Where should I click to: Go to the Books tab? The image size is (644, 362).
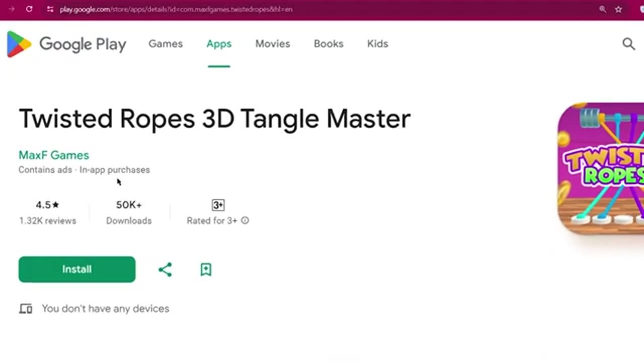point(329,44)
